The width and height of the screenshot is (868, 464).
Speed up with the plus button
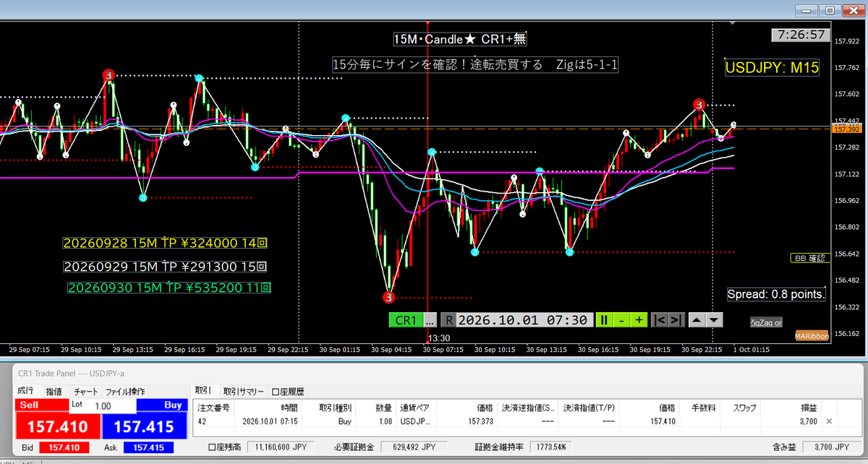[x=639, y=320]
